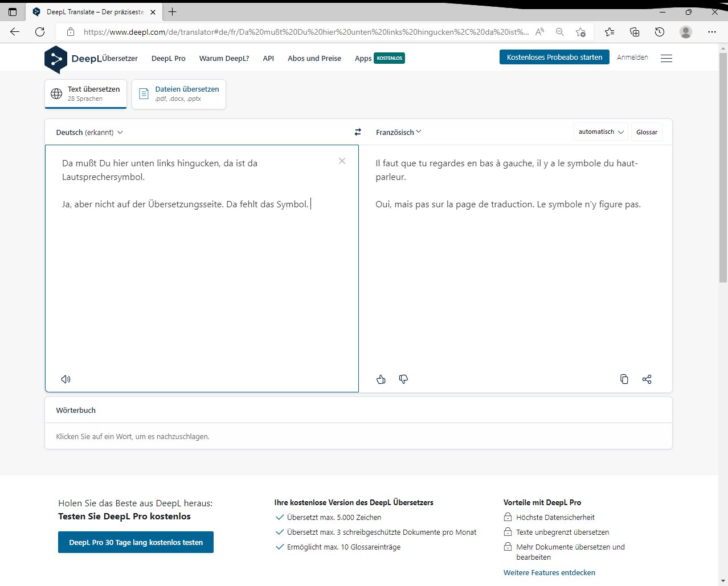Click Kostenloses Probeabo starten button
Image resolution: width=728 pixels, height=586 pixels.
pyautogui.click(x=554, y=57)
